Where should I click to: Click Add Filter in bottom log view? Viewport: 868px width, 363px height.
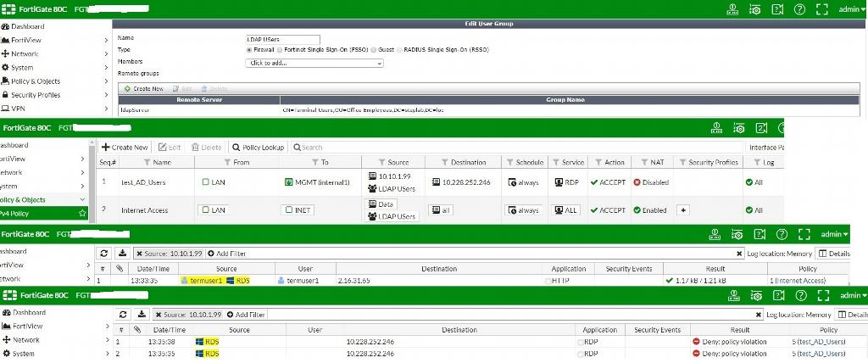(246, 314)
